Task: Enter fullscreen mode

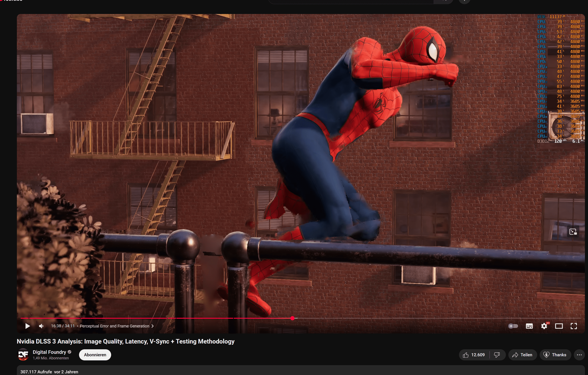Action: [x=574, y=326]
